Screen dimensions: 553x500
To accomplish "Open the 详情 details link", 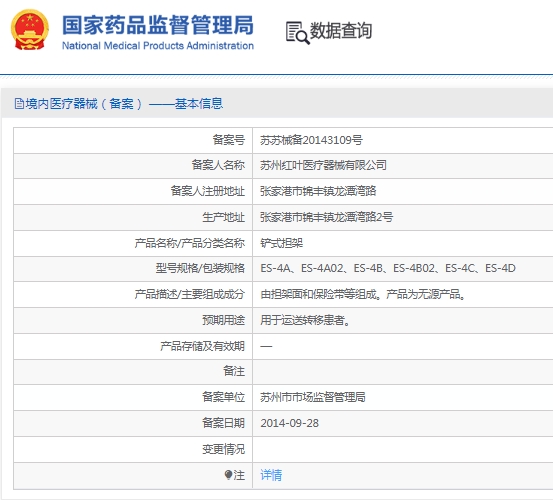I will click(x=271, y=475).
